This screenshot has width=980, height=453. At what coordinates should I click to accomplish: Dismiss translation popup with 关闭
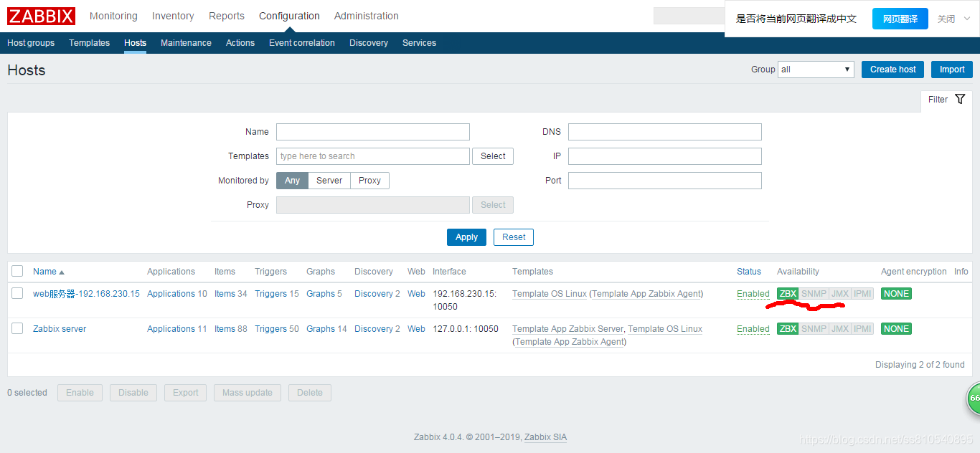pyautogui.click(x=946, y=19)
